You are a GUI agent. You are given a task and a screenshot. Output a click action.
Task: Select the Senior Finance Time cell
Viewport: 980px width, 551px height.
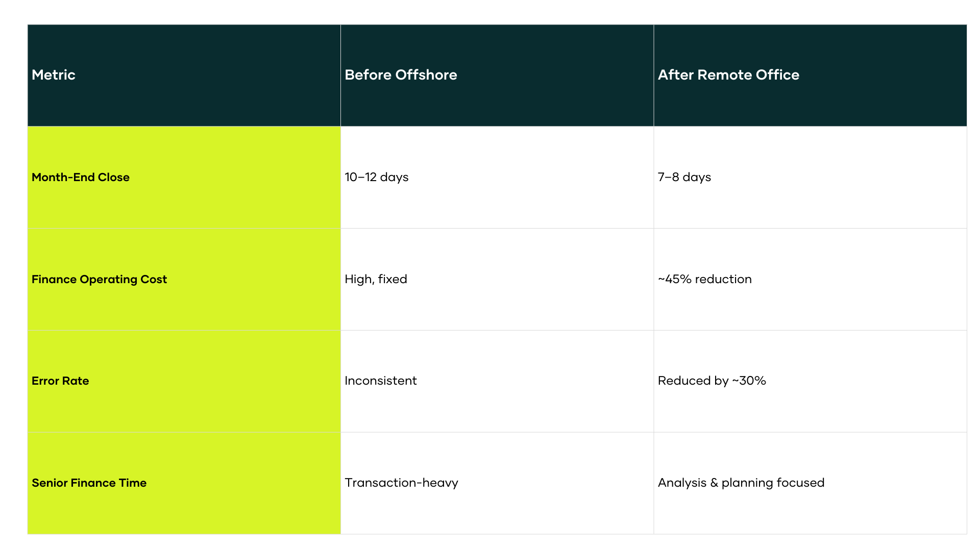pyautogui.click(x=89, y=483)
